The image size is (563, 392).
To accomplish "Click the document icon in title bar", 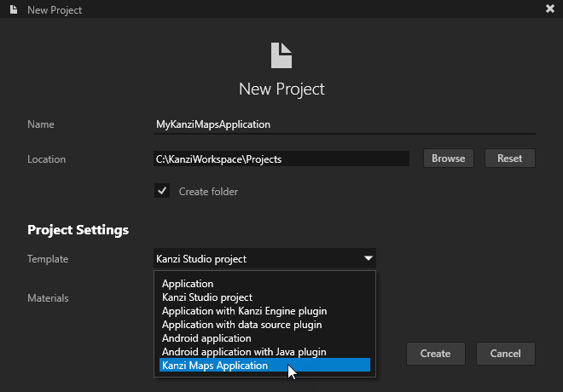I will tap(14, 9).
